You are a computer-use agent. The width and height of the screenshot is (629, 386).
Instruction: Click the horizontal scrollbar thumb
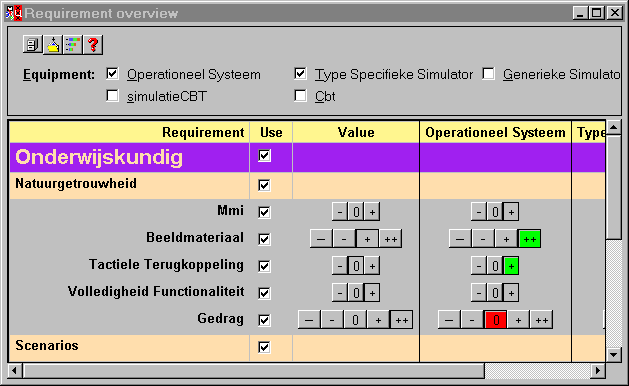point(254,370)
